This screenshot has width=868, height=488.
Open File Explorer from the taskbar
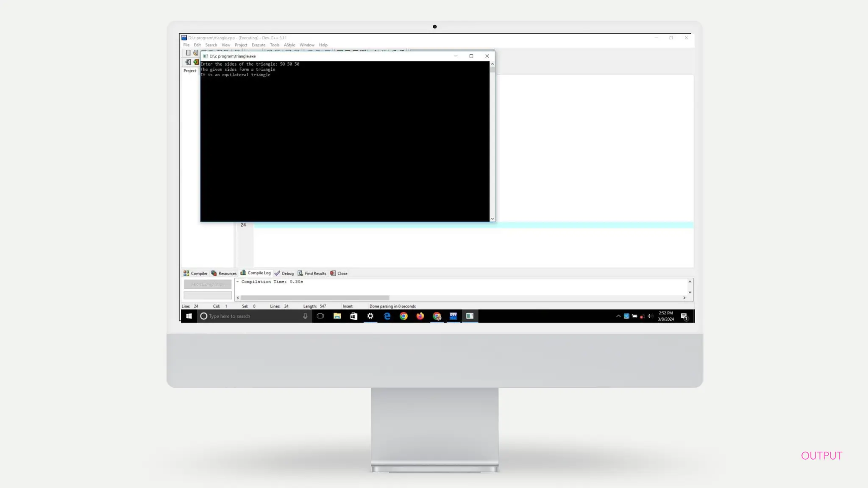pos(337,316)
